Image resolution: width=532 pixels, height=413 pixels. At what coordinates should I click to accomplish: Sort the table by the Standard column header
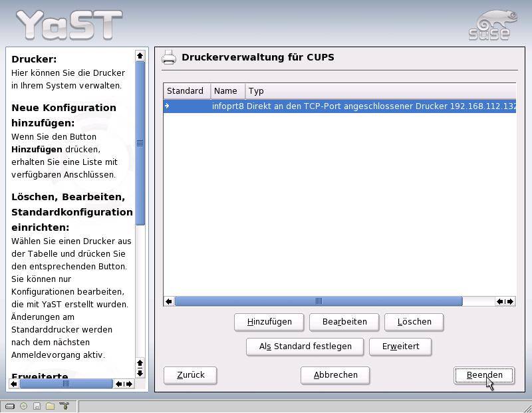[x=187, y=91]
